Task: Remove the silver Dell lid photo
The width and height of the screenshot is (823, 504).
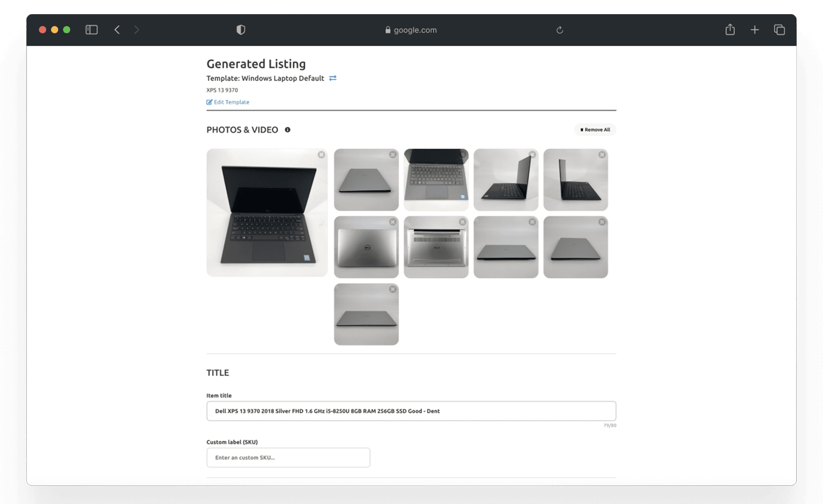Action: pyautogui.click(x=393, y=222)
